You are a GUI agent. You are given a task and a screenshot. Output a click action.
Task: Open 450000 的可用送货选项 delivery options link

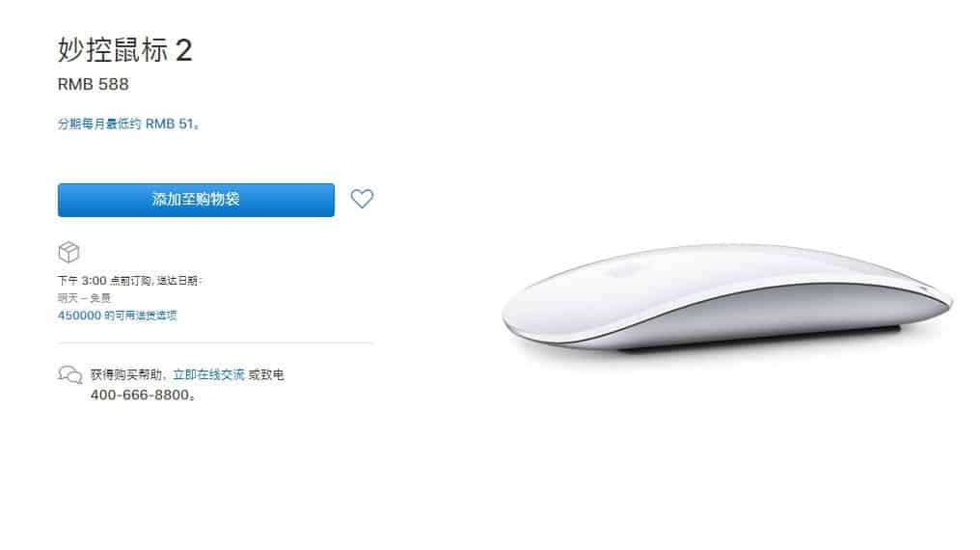tap(117, 316)
